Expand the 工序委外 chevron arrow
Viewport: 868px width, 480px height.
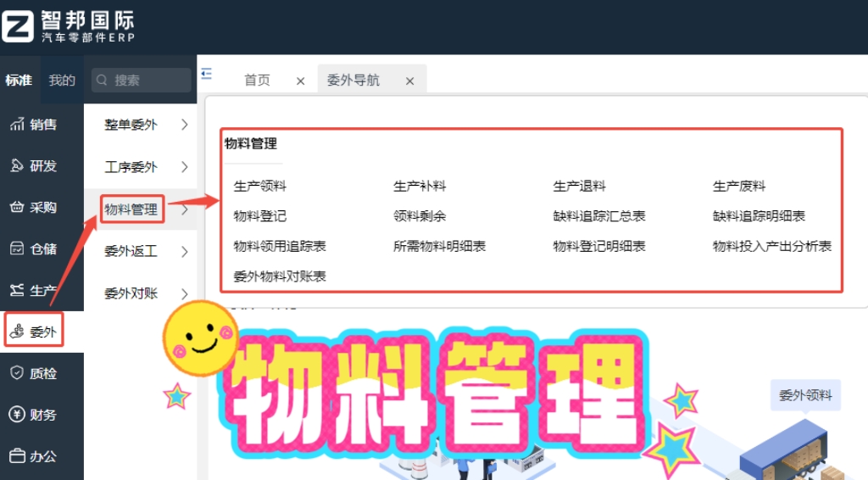(184, 167)
